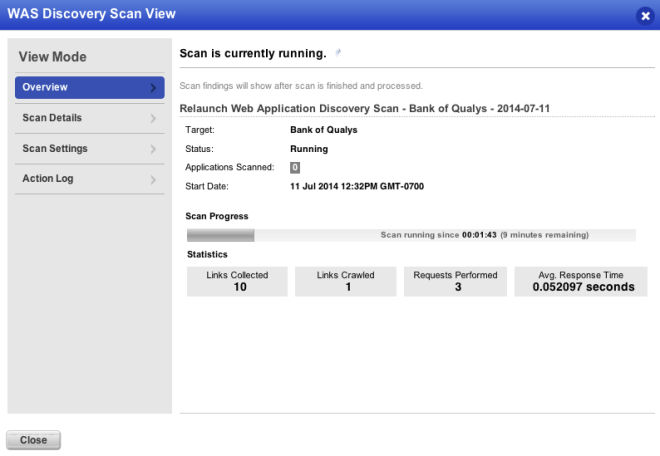Screen dimensions: 660x456
Task: Click the chevron beside Action Log
Action: click(x=153, y=180)
